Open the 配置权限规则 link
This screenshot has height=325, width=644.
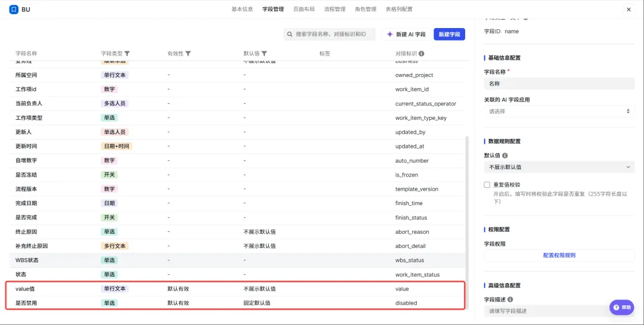click(559, 255)
